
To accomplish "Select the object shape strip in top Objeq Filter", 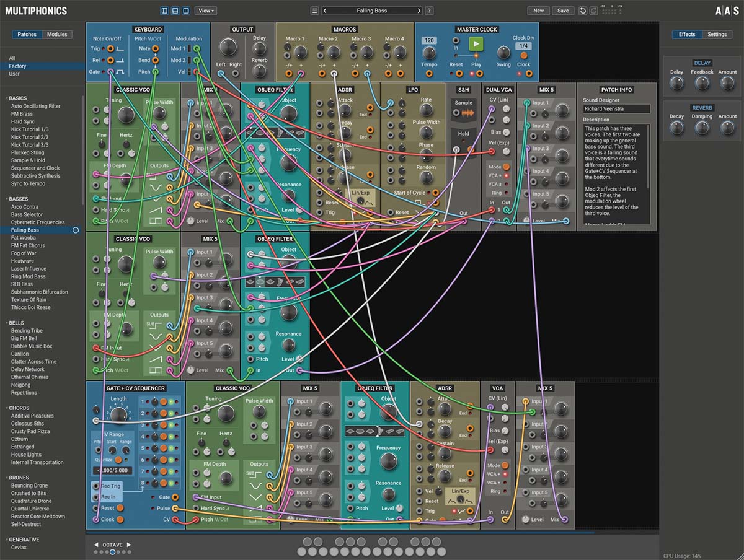I will (275, 133).
